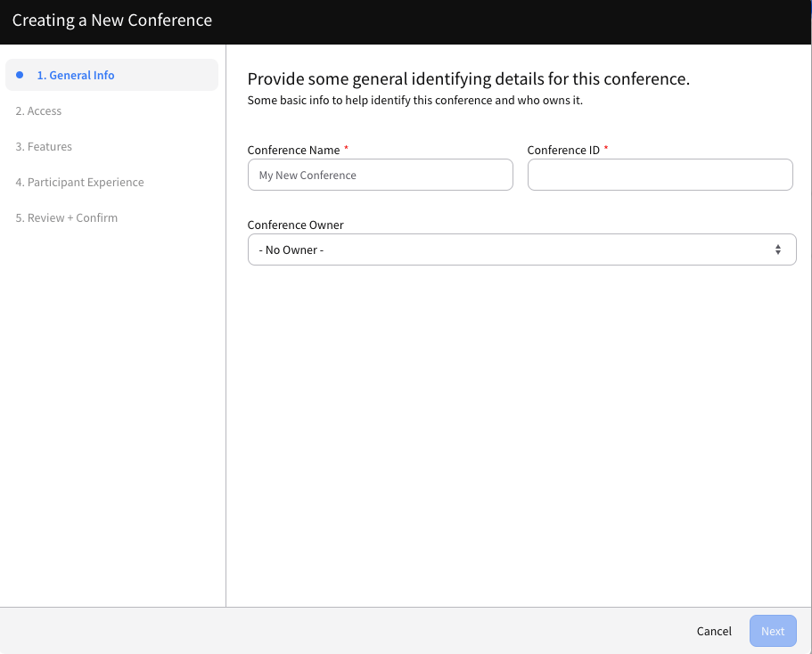Screen dimensions: 812x654
Task: Click inside the Conference ID field
Action: pos(660,175)
